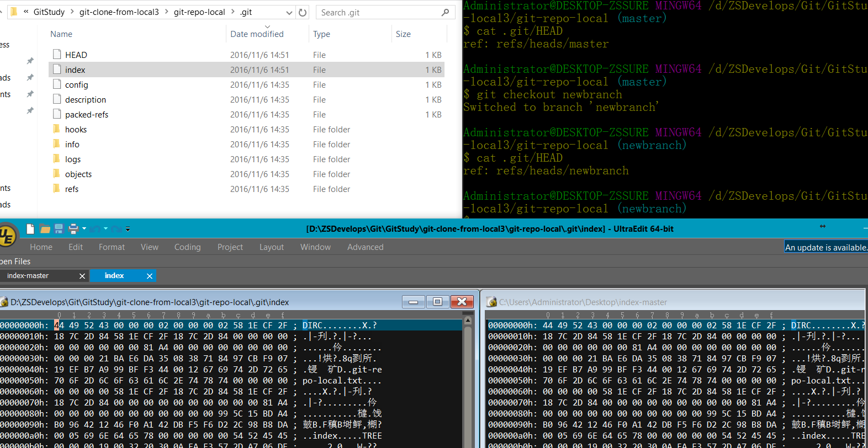This screenshot has width=868, height=448.
Task: Select the objects folder in Explorer
Action: (247, 174)
